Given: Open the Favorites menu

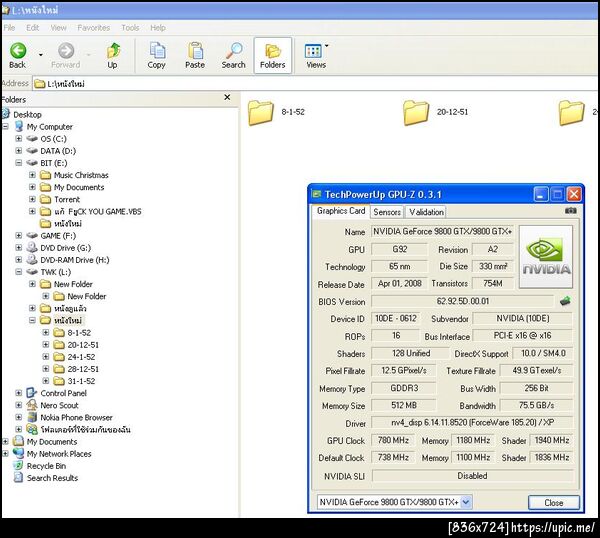Looking at the screenshot, I should [x=93, y=28].
